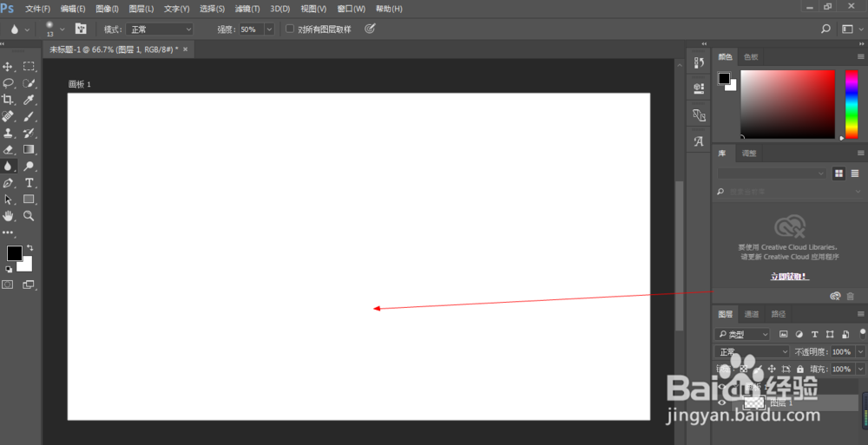The height and width of the screenshot is (445, 868).
Task: Toggle Quick Mask mode
Action: [8, 285]
